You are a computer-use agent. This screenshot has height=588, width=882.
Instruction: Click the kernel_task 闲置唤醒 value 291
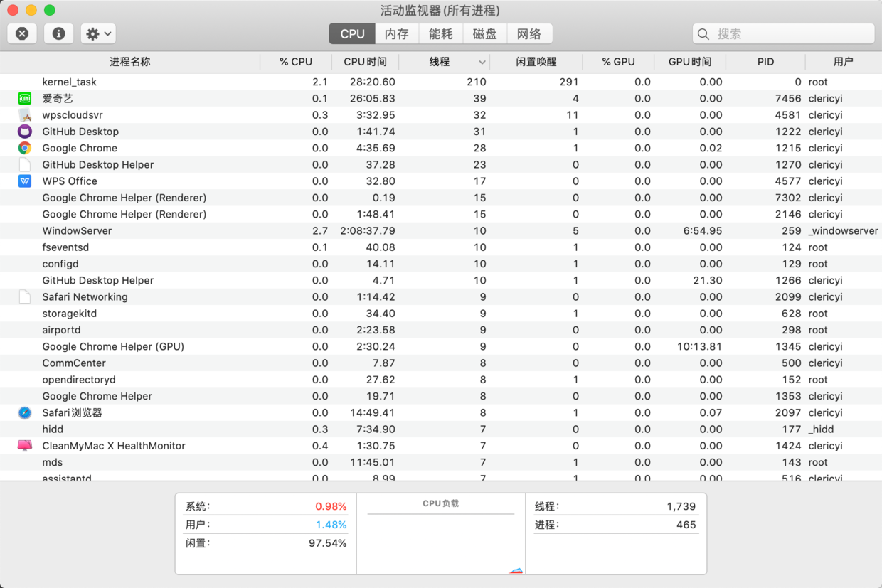point(568,82)
